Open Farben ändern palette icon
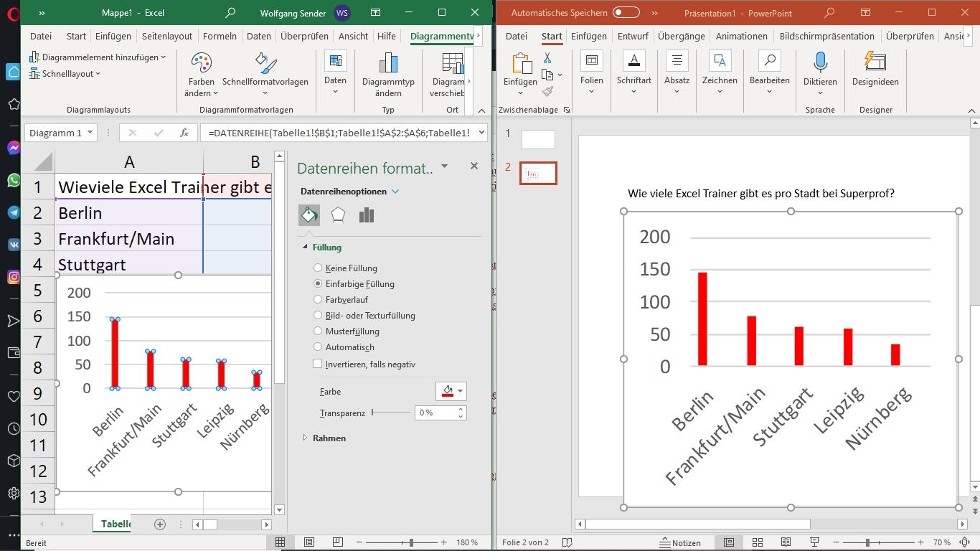Viewport: 980px width, 551px height. click(201, 64)
